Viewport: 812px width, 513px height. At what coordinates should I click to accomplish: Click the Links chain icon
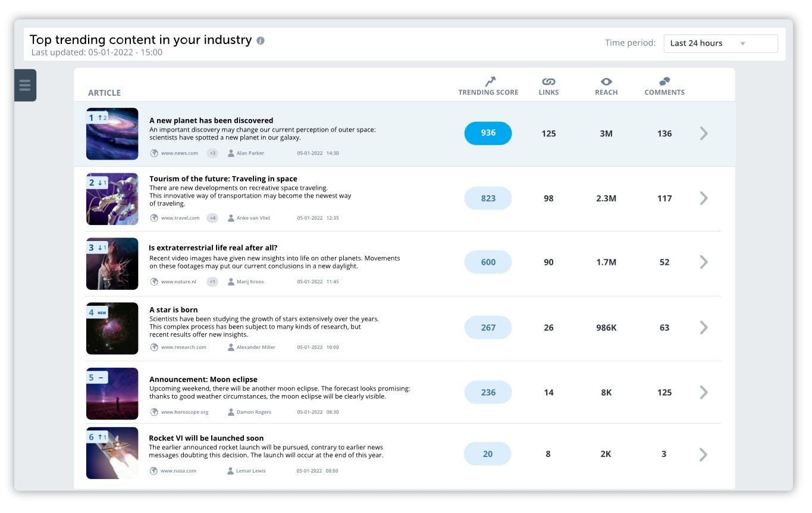point(548,82)
